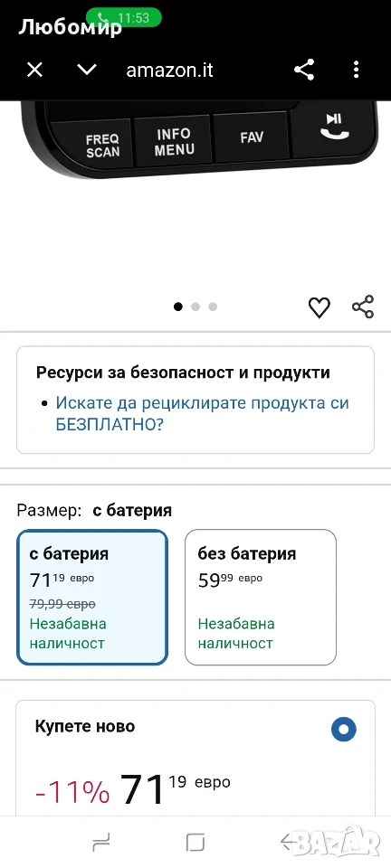391x868 pixels.
Task: Open the three-dot overflow menu
Action: 356,70
